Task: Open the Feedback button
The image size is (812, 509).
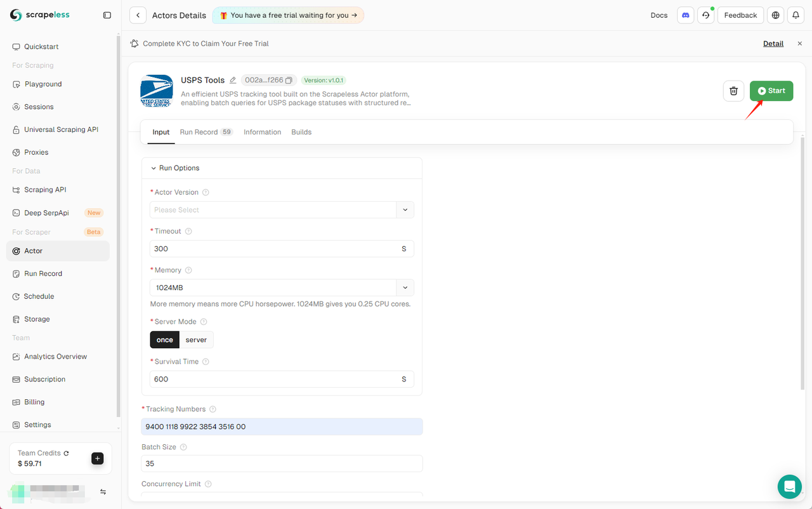Action: pos(740,15)
